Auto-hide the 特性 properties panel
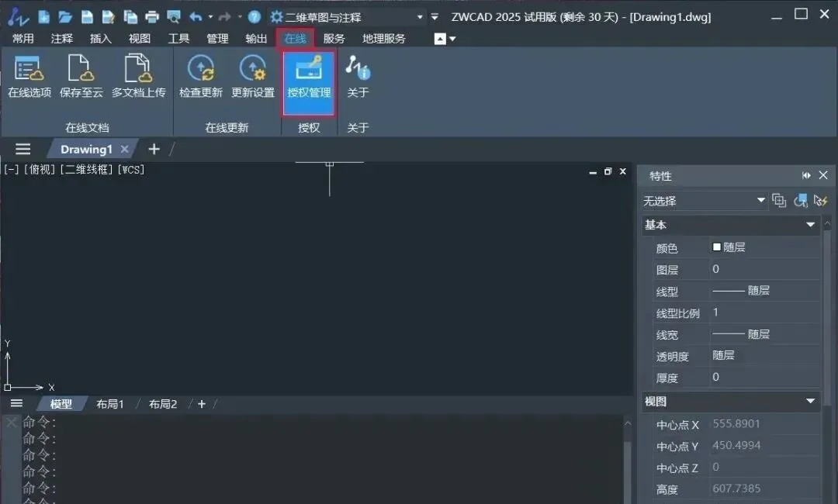This screenshot has width=838, height=504. pyautogui.click(x=806, y=175)
